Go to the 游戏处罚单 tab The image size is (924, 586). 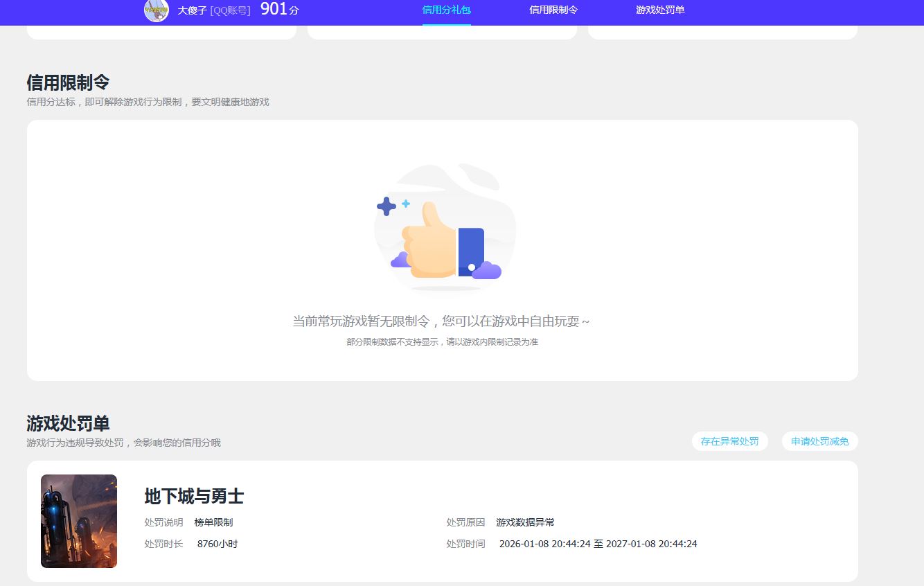(659, 10)
